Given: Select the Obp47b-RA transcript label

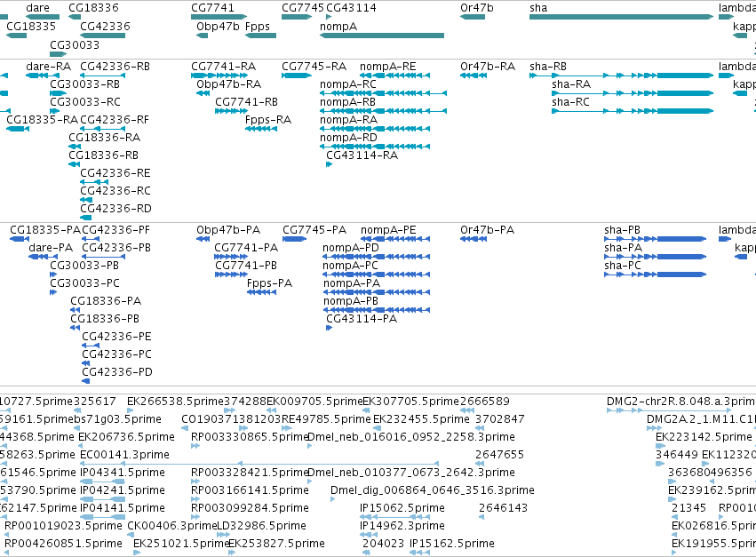Looking at the screenshot, I should coord(228,84).
